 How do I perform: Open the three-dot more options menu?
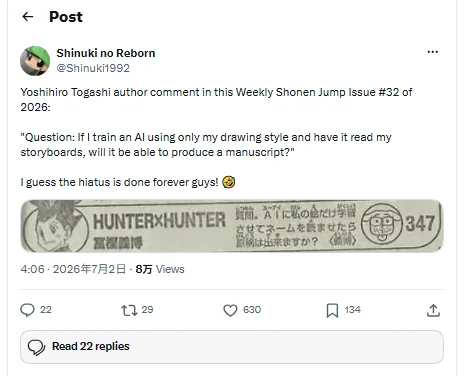(432, 52)
